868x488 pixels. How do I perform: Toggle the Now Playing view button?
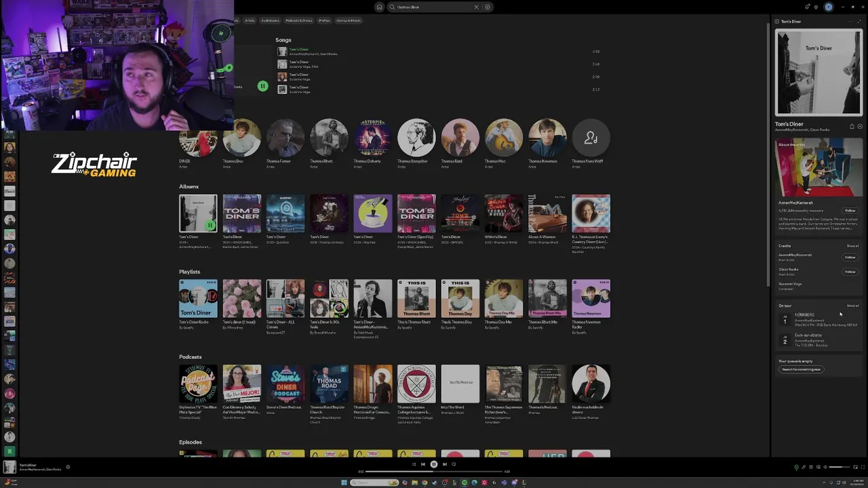797,467
